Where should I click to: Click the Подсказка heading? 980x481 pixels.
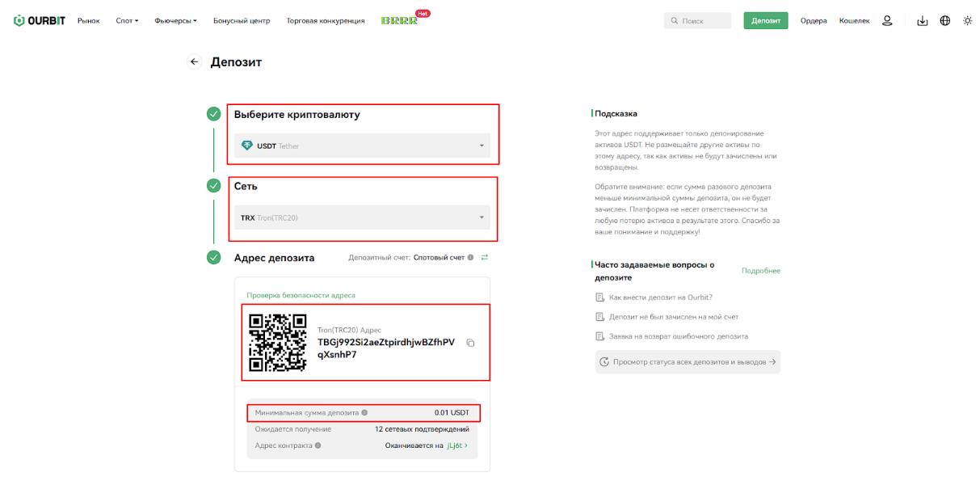coord(616,114)
